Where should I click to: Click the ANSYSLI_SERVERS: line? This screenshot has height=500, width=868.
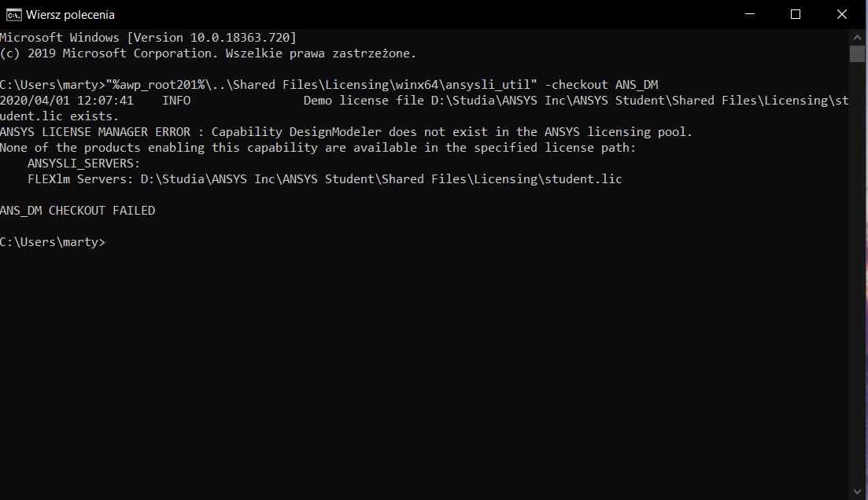[x=84, y=164]
